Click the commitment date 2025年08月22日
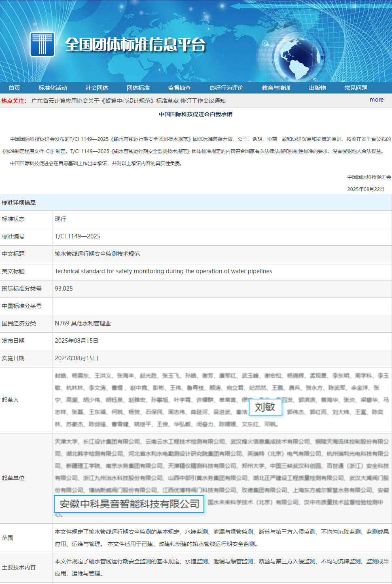 coord(366,189)
